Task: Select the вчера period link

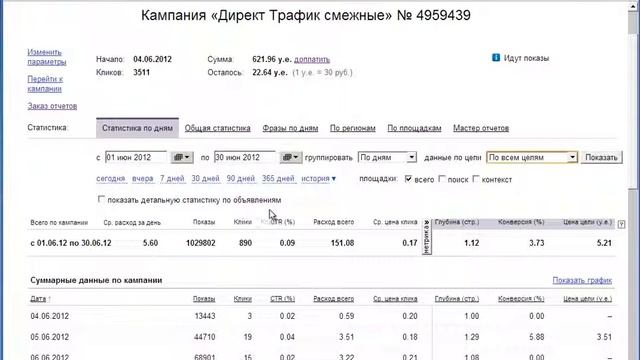Action: (x=143, y=178)
